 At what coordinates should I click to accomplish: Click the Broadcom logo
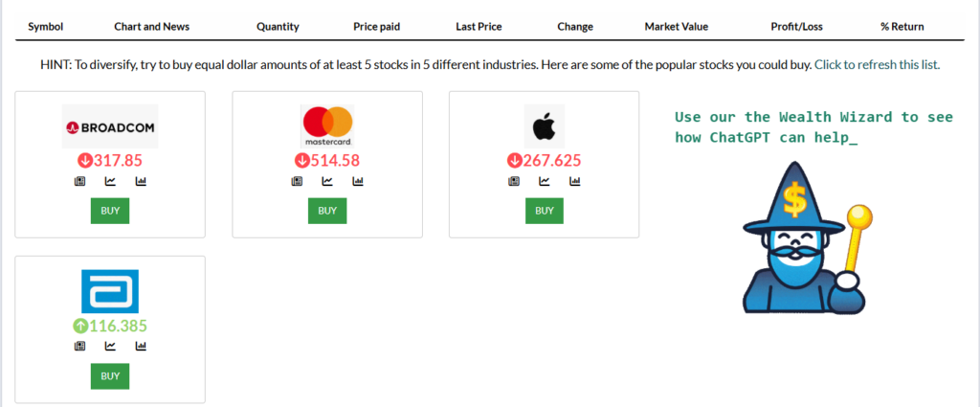pyautogui.click(x=110, y=126)
